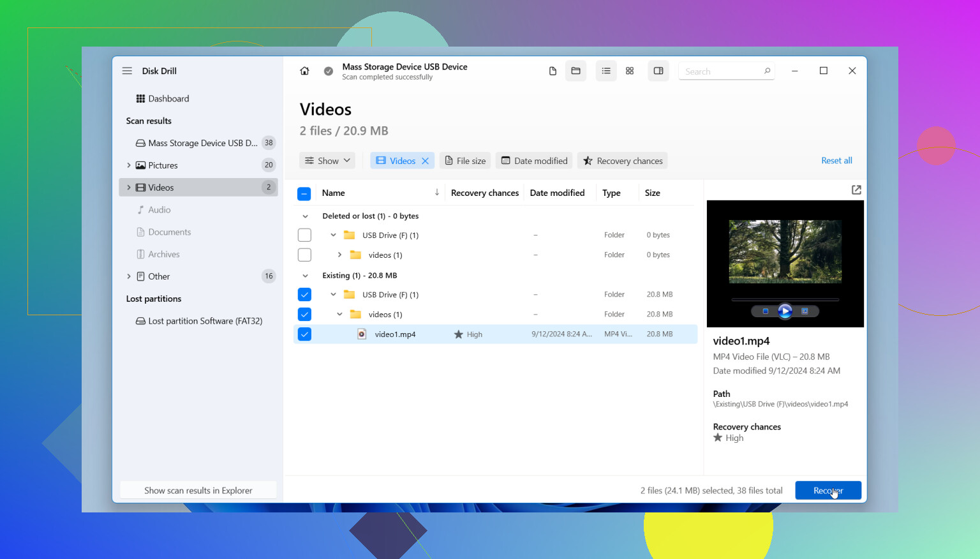
Task: Select the file view icon in toolbar
Action: pos(553,71)
